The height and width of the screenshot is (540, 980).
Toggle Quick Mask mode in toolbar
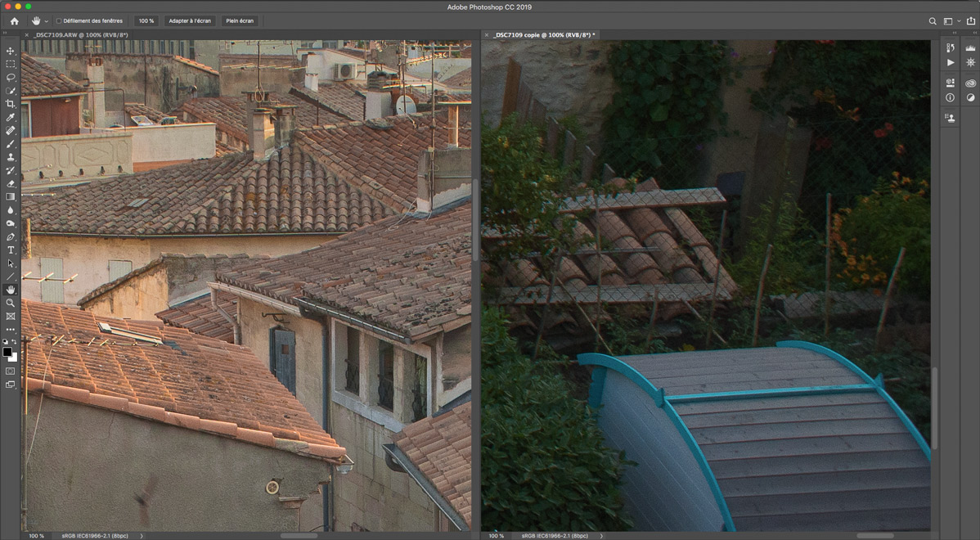coord(11,371)
